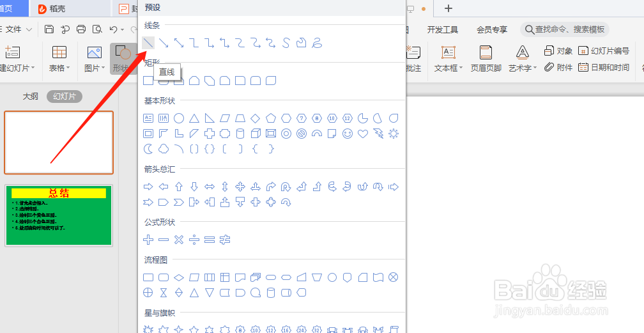644x333 pixels.
Task: Click the 日期和时间 button
Action: [604, 67]
